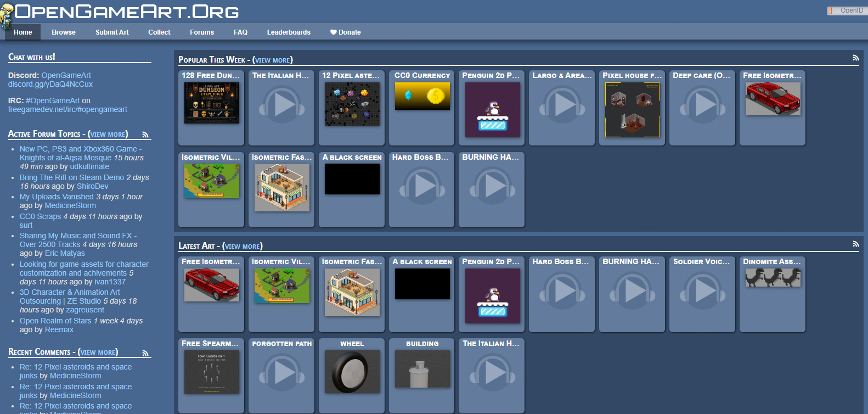The image size is (868, 414).
Task: Open the 3D Character & Animation Art topic
Action: point(70,296)
